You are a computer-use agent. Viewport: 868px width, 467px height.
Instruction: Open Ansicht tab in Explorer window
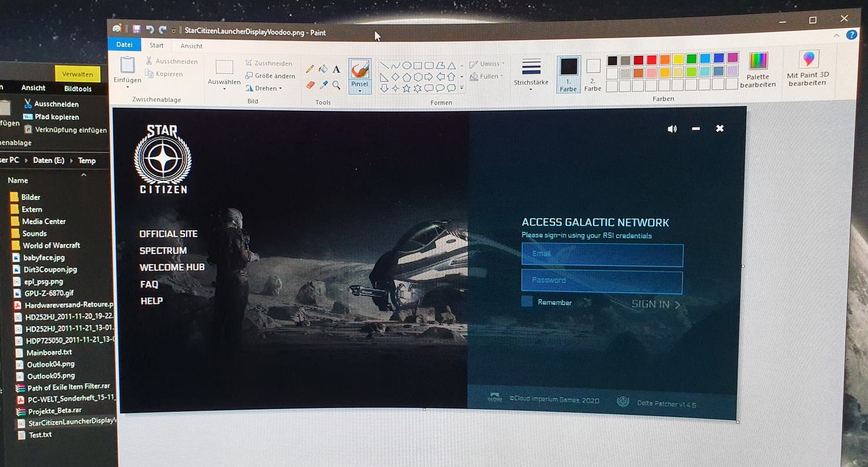click(x=33, y=88)
